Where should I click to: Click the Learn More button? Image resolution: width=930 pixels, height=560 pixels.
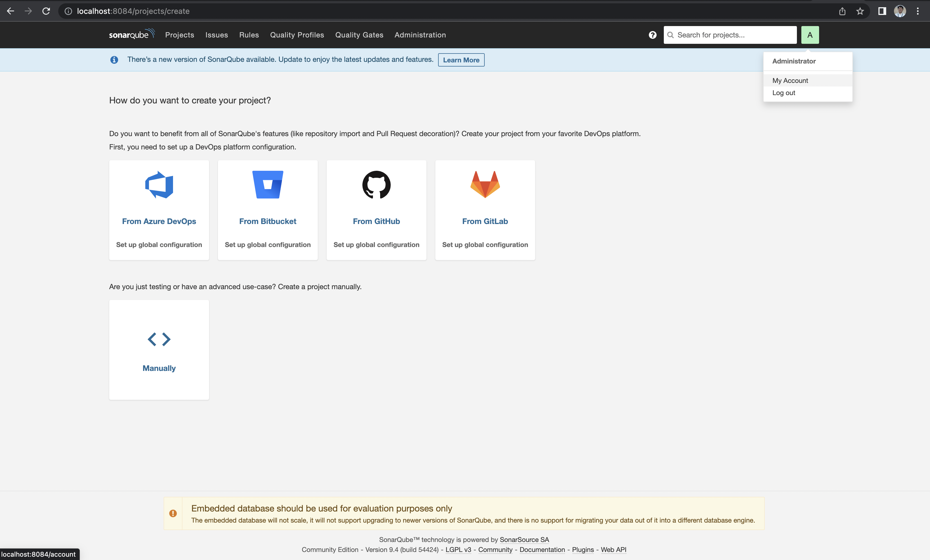[x=461, y=60]
